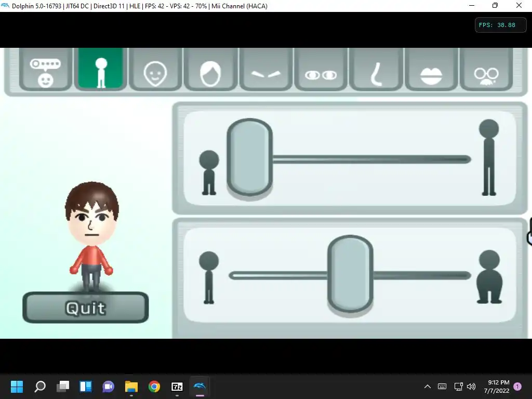532x399 pixels.
Task: Click the Quit button
Action: coord(86,308)
